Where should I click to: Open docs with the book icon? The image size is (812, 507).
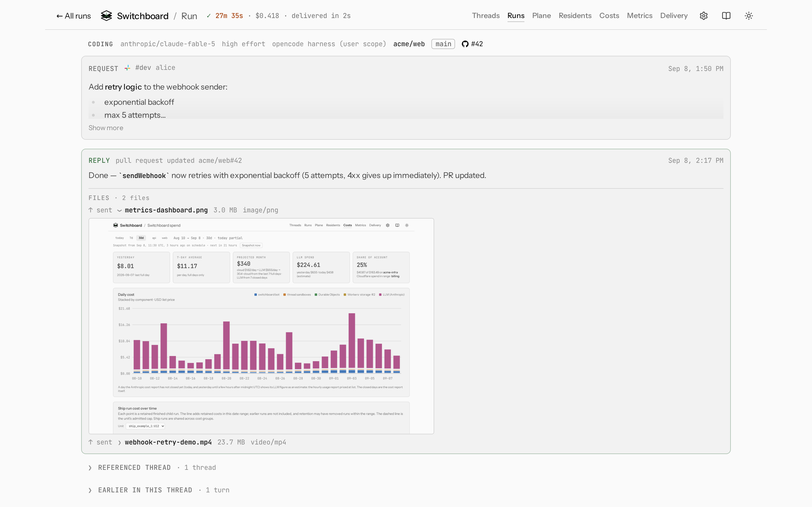pyautogui.click(x=726, y=16)
